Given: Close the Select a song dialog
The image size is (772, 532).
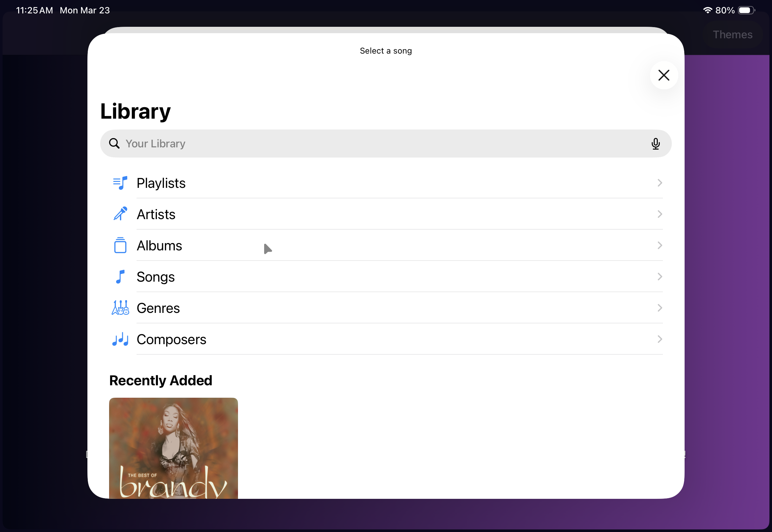Looking at the screenshot, I should coord(664,75).
